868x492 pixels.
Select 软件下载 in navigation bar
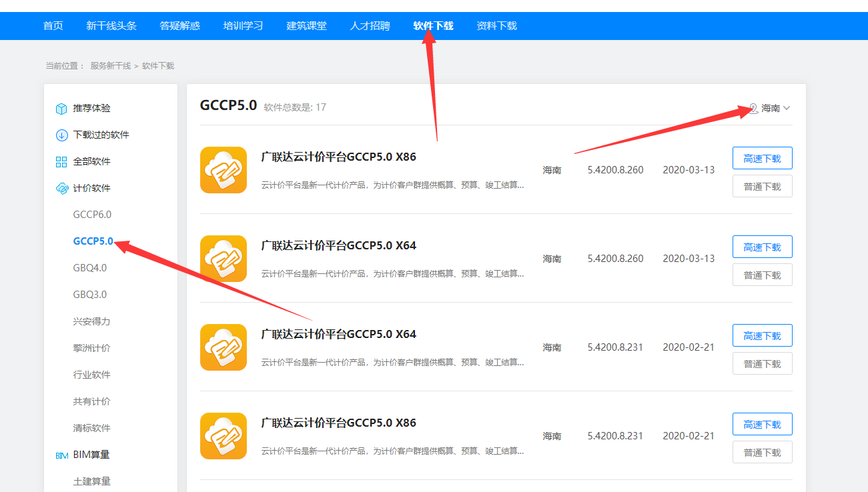pyautogui.click(x=434, y=26)
